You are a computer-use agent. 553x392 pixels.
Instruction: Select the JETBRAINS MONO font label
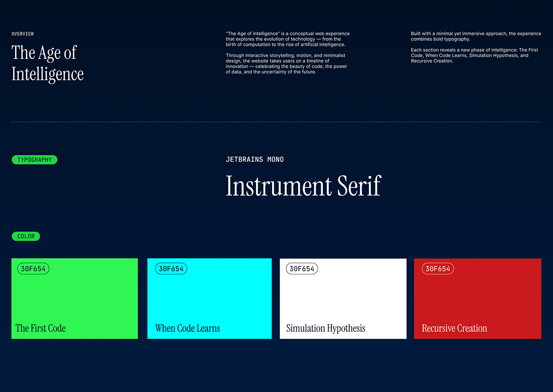point(255,159)
